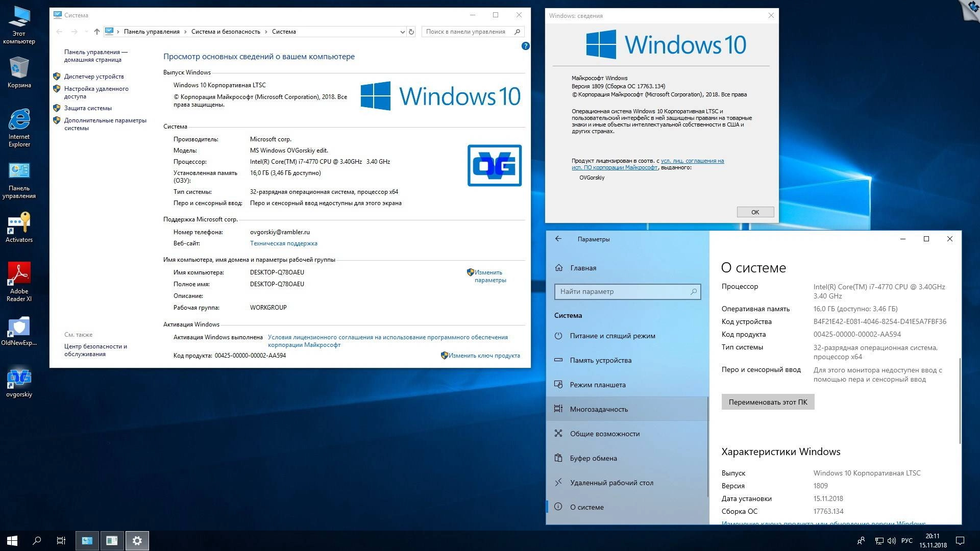The image size is (980, 551).
Task: Open the "Изменить ключ продукта" link
Action: [483, 356]
